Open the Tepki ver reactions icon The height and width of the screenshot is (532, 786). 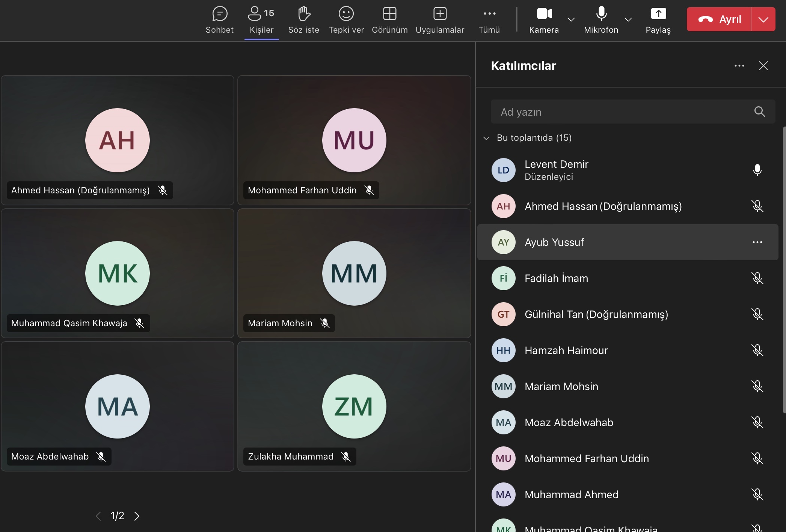[x=346, y=14]
